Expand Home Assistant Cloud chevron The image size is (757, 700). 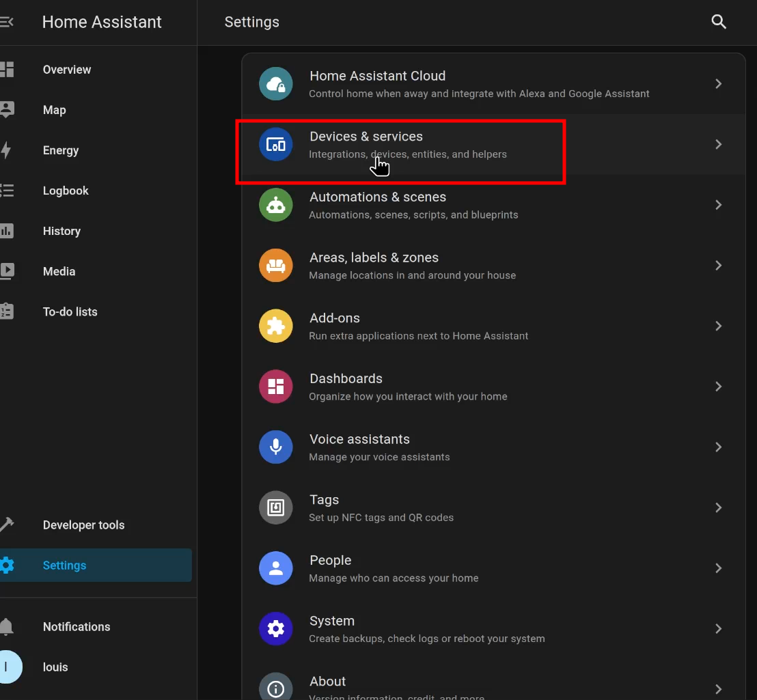718,84
